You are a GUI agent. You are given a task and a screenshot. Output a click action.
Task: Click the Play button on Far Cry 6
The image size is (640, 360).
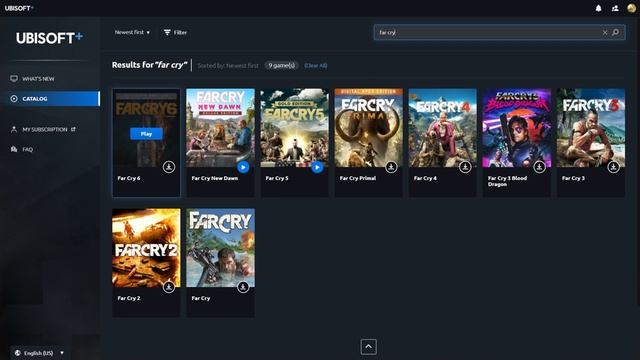[x=146, y=134]
